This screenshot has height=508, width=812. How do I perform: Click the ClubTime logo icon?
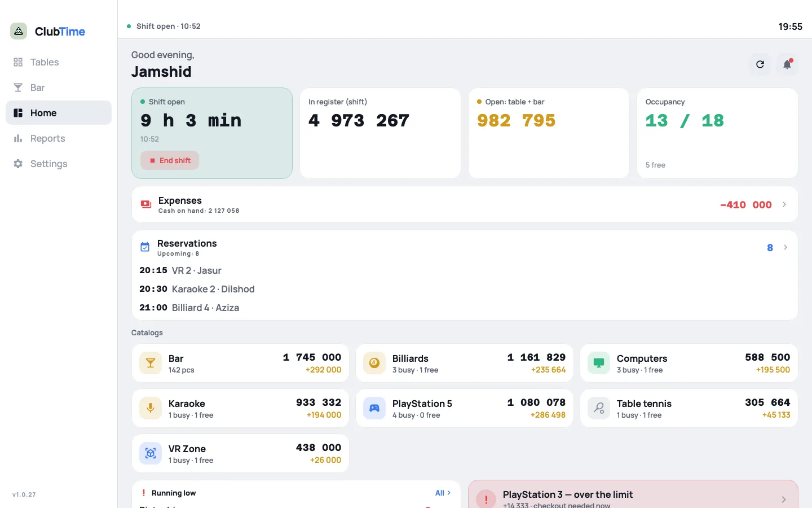(19, 31)
